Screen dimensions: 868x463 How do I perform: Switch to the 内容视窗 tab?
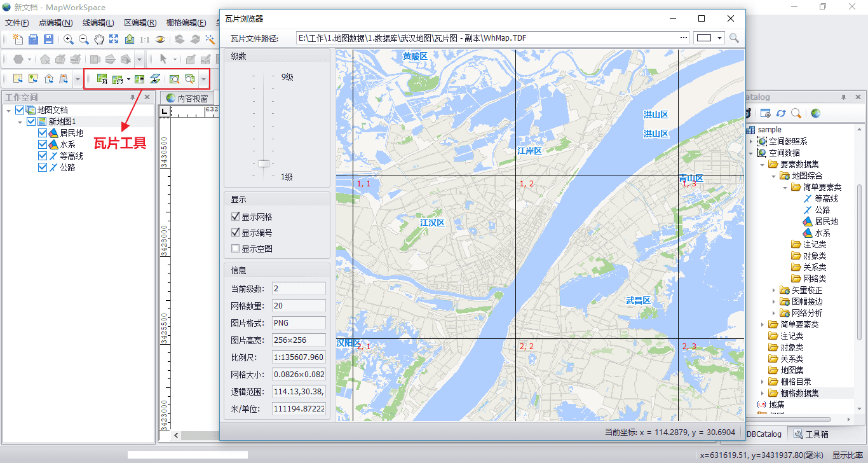click(187, 99)
